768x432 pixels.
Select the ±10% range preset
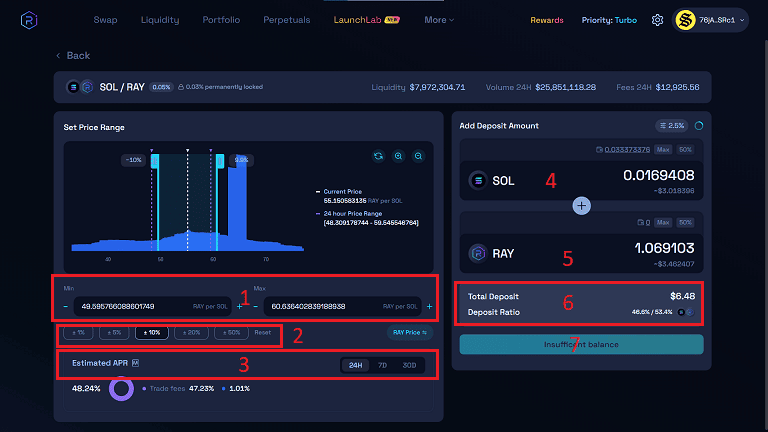click(152, 333)
